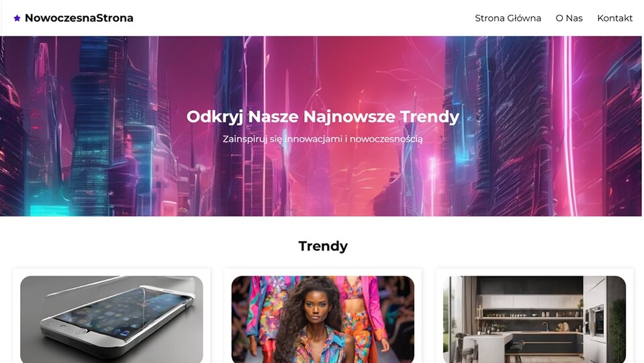The height and width of the screenshot is (363, 644).
Task: Open the smartphone trend thumbnail
Action: 111,319
